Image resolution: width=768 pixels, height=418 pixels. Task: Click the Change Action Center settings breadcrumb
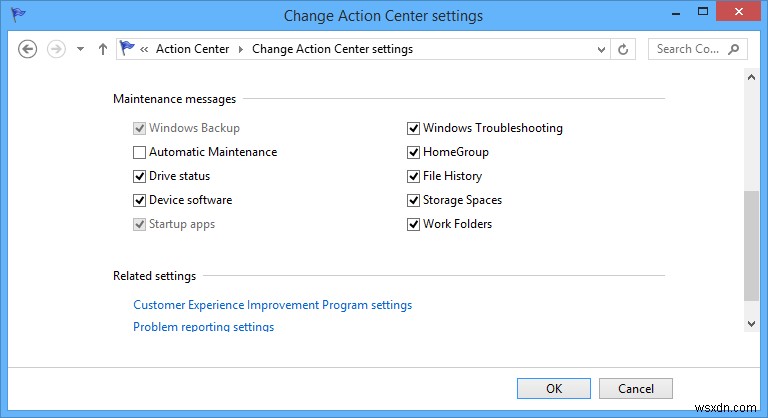333,49
